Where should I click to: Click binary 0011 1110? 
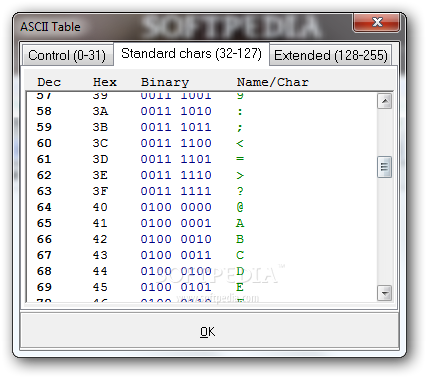[176, 175]
